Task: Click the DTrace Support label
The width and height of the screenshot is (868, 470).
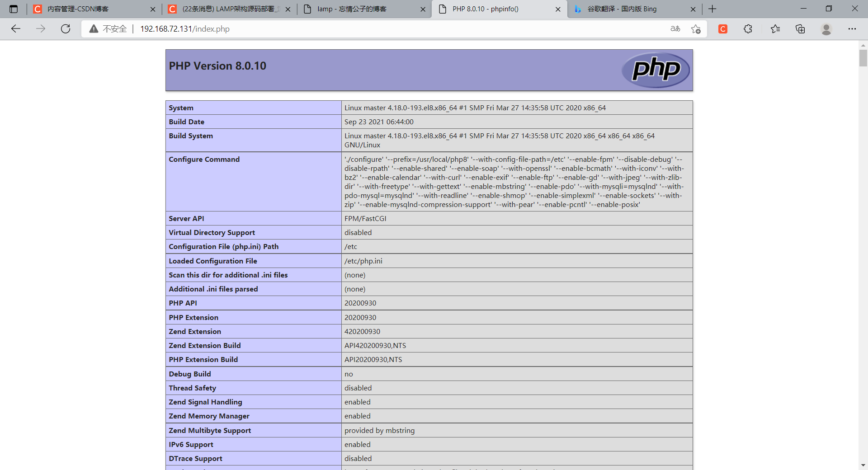Action: click(x=195, y=459)
